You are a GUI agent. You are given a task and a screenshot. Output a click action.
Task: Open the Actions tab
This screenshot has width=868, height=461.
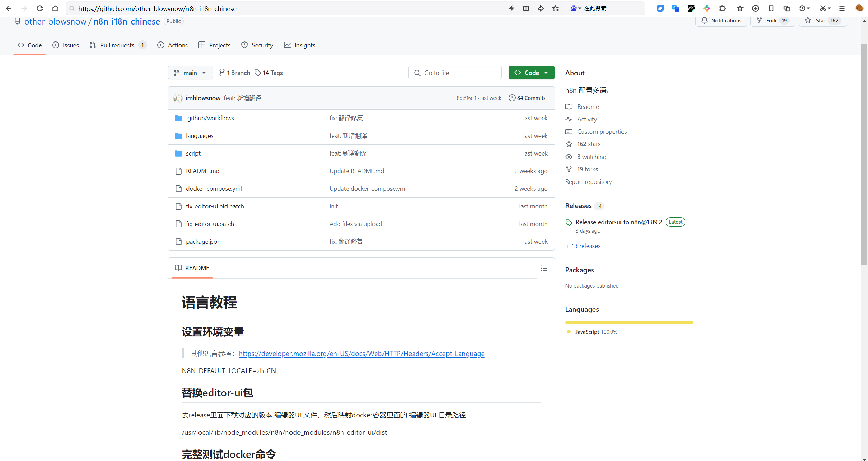coord(173,45)
